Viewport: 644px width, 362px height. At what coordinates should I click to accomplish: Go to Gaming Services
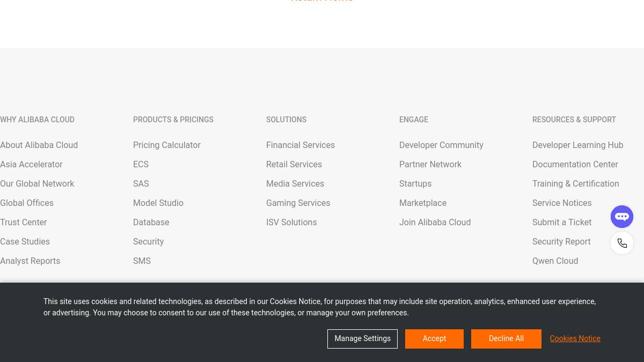click(298, 203)
